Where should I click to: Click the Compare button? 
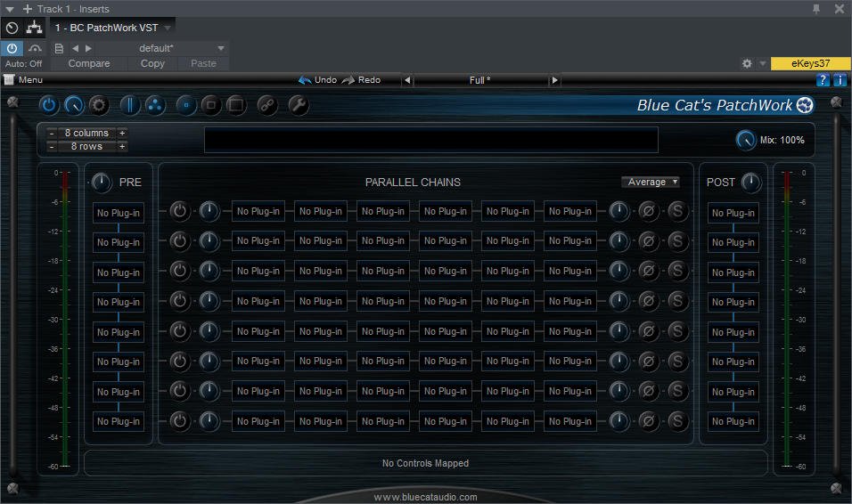pos(89,63)
